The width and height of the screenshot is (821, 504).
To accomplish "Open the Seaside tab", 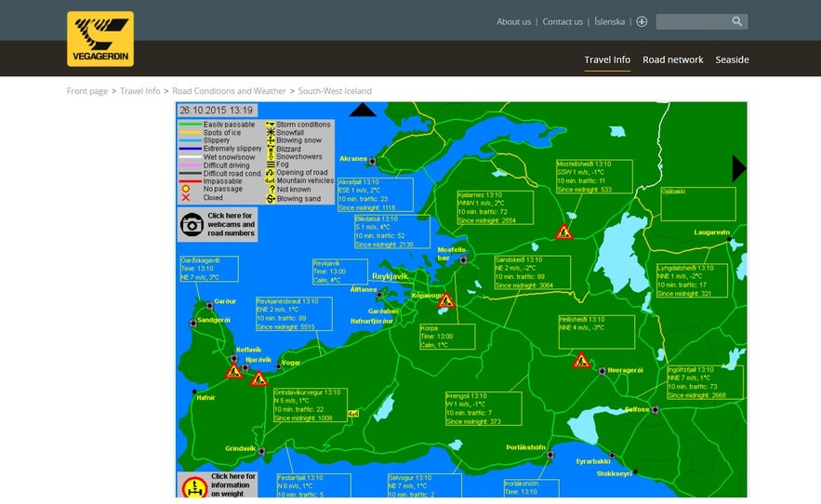I will coord(732,60).
